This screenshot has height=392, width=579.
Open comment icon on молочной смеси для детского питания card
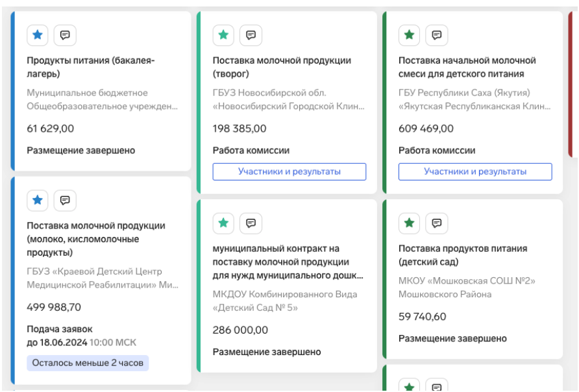[436, 35]
